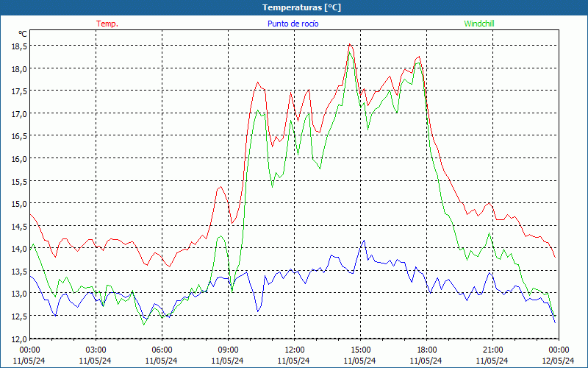Click the 17,0 y-axis value
The width and height of the screenshot is (588, 368).
pyautogui.click(x=21, y=113)
